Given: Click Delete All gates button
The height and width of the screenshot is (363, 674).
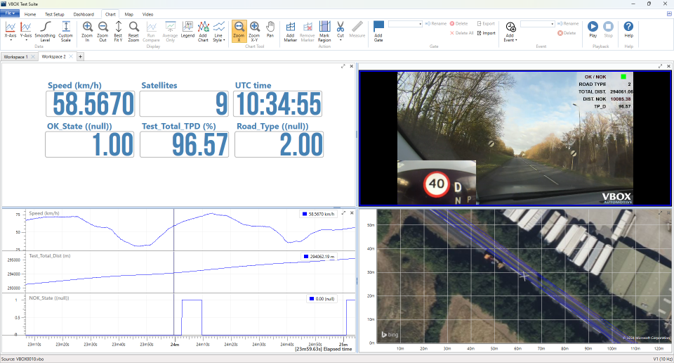Looking at the screenshot, I should pyautogui.click(x=462, y=33).
